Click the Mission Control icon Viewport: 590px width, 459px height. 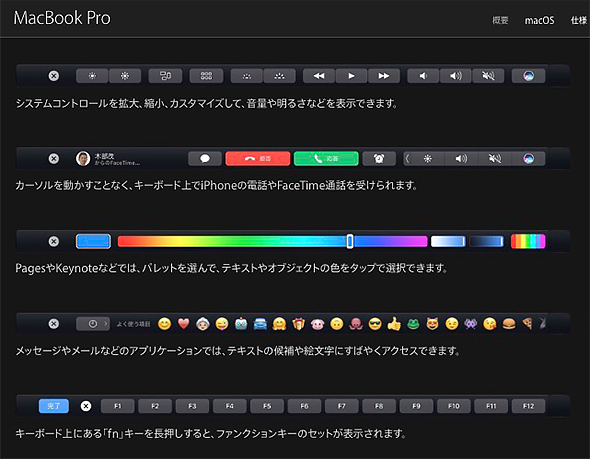pyautogui.click(x=165, y=76)
